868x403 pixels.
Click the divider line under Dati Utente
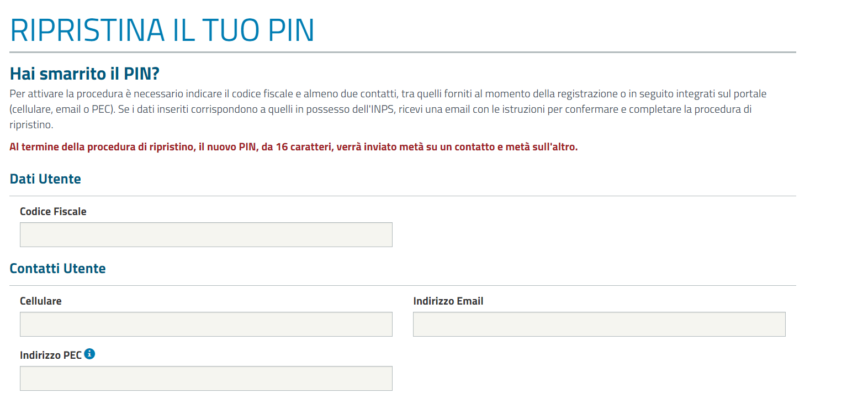(403, 196)
